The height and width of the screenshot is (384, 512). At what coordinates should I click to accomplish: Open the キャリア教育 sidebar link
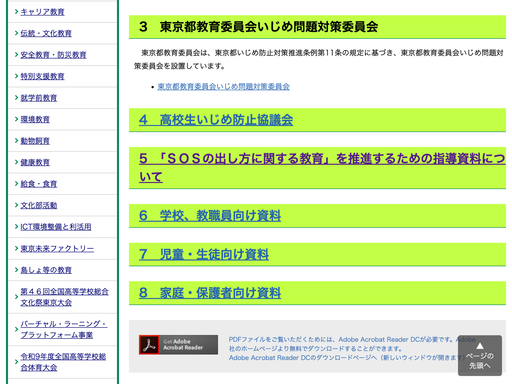42,12
